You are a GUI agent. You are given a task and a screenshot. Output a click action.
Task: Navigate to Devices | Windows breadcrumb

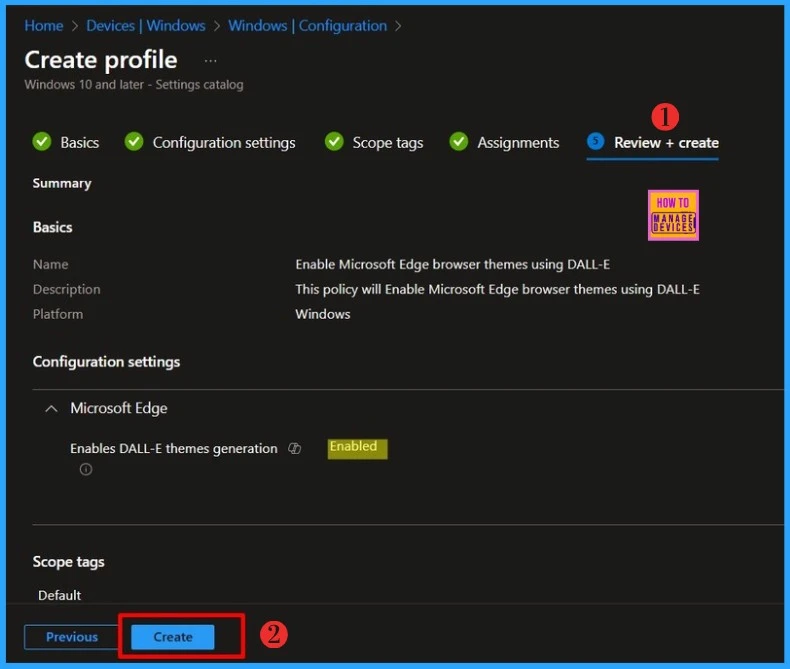[x=146, y=26]
